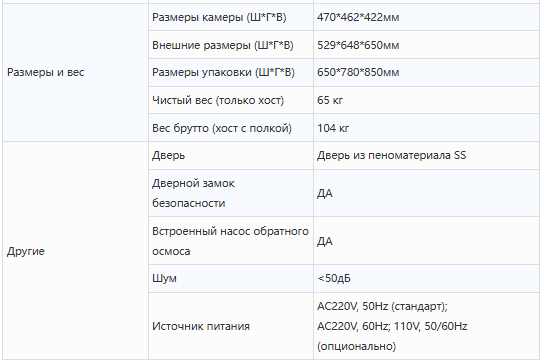Click 'Дверной замок безопасности' label
The height and width of the screenshot is (361, 542).
(193, 193)
